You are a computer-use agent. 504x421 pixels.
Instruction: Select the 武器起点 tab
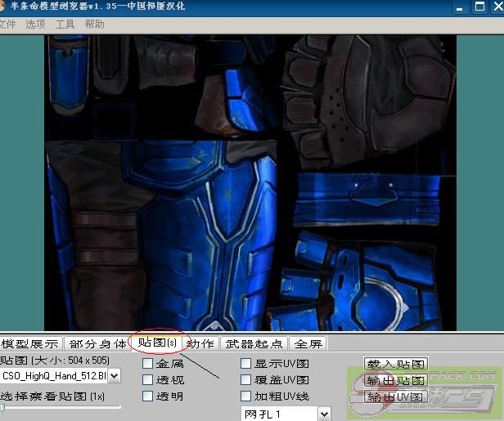(x=254, y=343)
